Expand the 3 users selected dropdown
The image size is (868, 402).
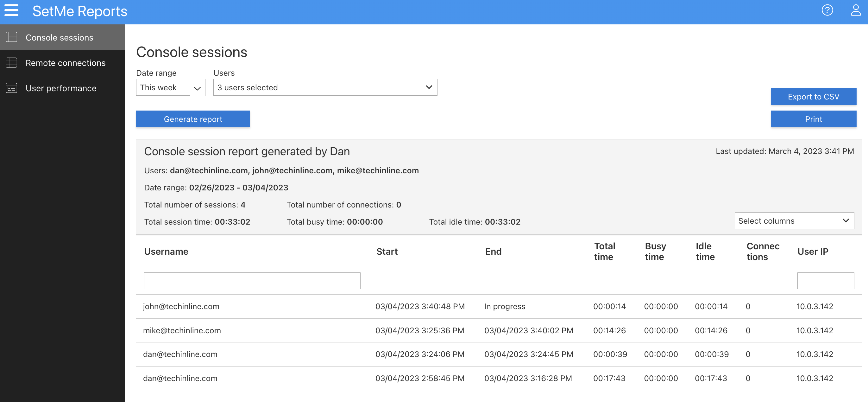point(325,88)
